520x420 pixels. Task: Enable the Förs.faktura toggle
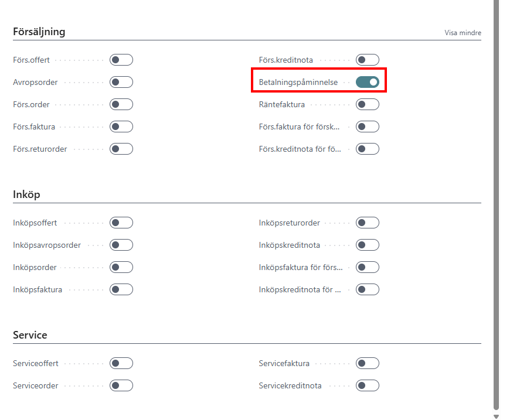(x=121, y=127)
